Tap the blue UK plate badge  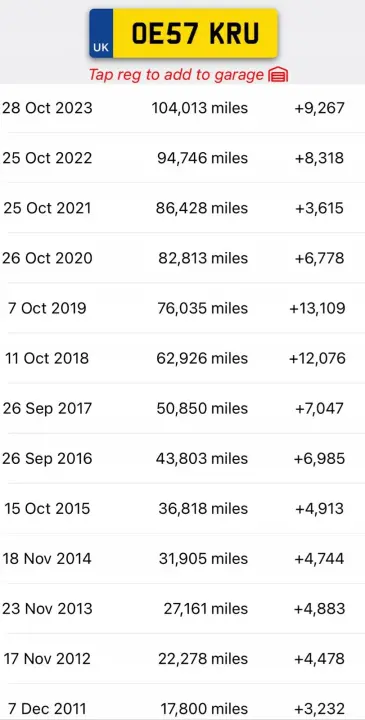coord(101,33)
